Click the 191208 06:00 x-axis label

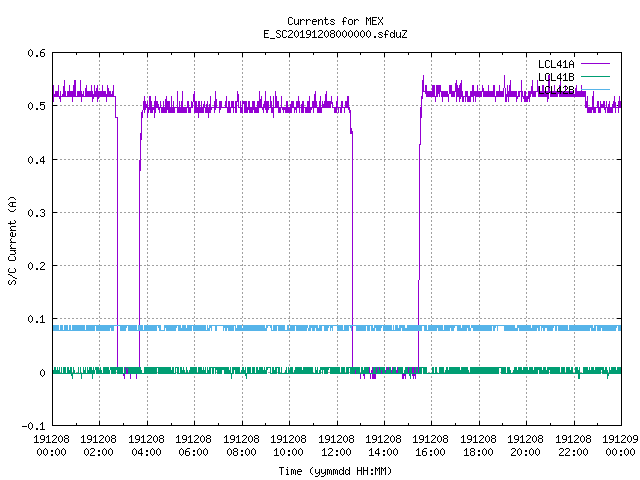click(193, 445)
